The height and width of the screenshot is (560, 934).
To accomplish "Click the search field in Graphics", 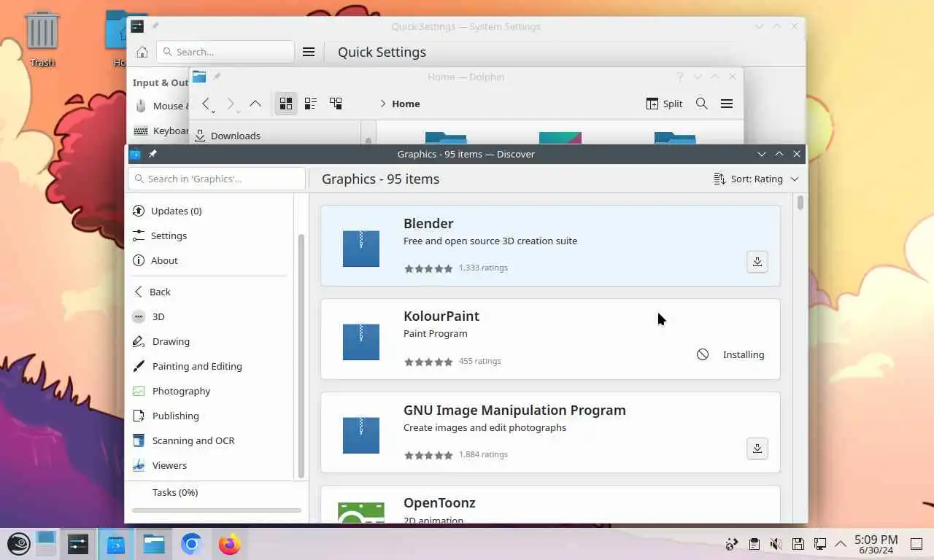I will [217, 179].
